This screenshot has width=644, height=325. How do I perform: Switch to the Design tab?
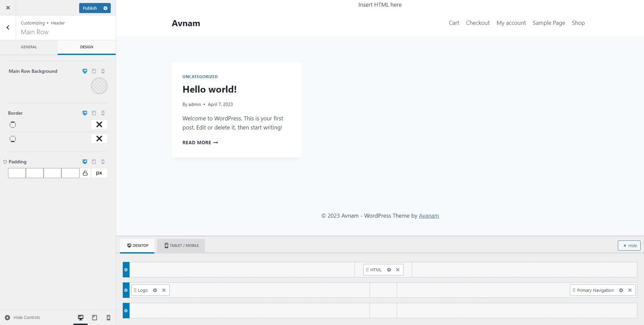pyautogui.click(x=87, y=47)
